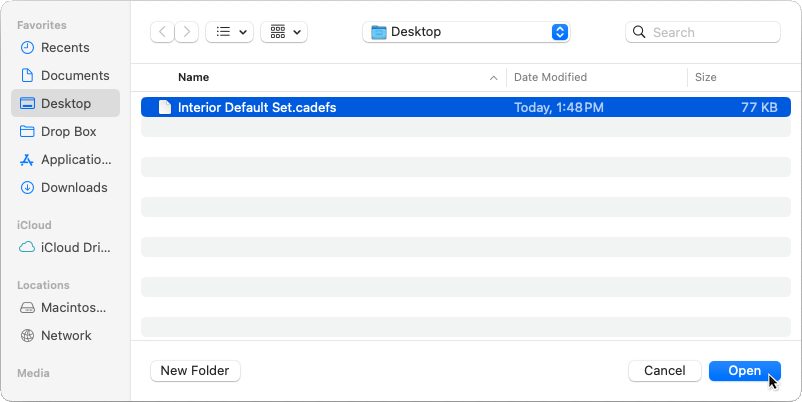Open Drop Box in the sidebar
Viewport: 802px width, 402px height.
click(x=65, y=131)
